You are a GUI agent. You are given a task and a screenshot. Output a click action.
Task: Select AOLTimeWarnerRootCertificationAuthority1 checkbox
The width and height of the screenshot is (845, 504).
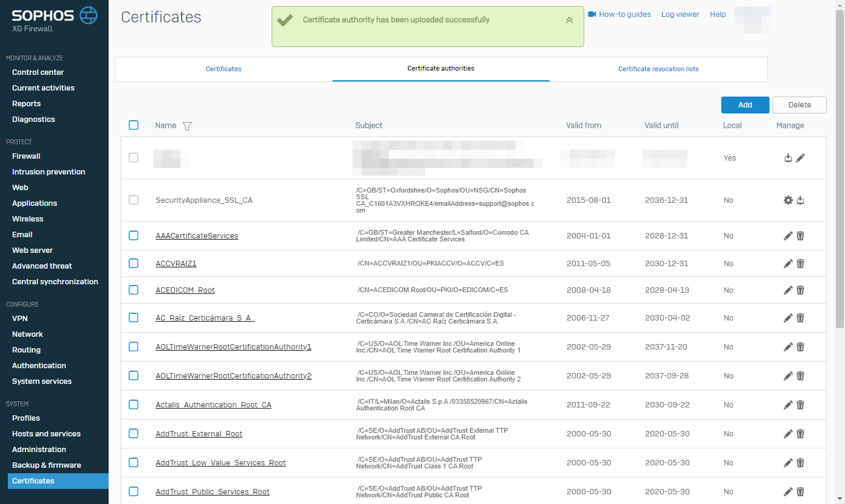click(133, 346)
